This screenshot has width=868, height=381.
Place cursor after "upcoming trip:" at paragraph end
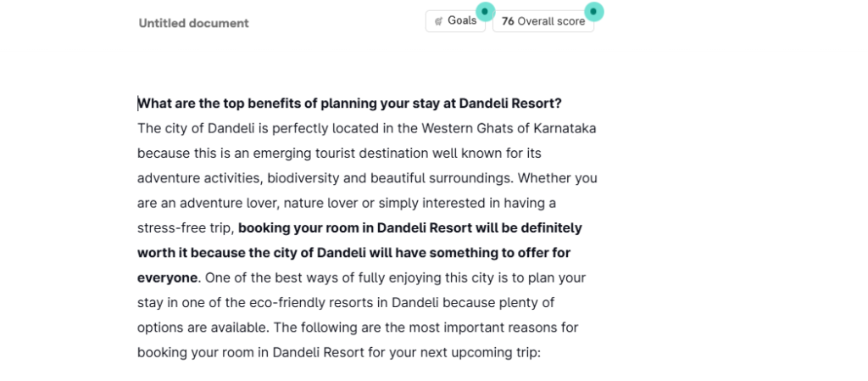point(541,351)
